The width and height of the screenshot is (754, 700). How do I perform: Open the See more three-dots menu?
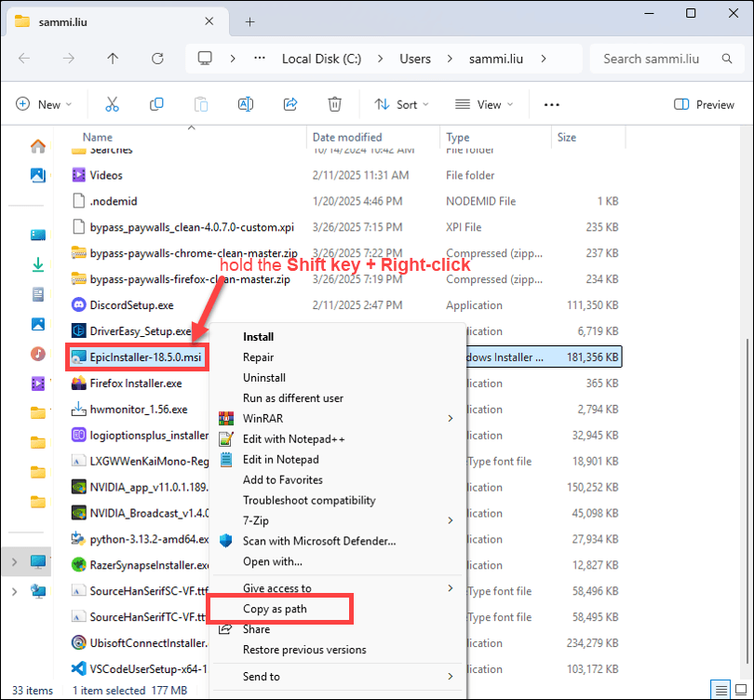(x=552, y=105)
